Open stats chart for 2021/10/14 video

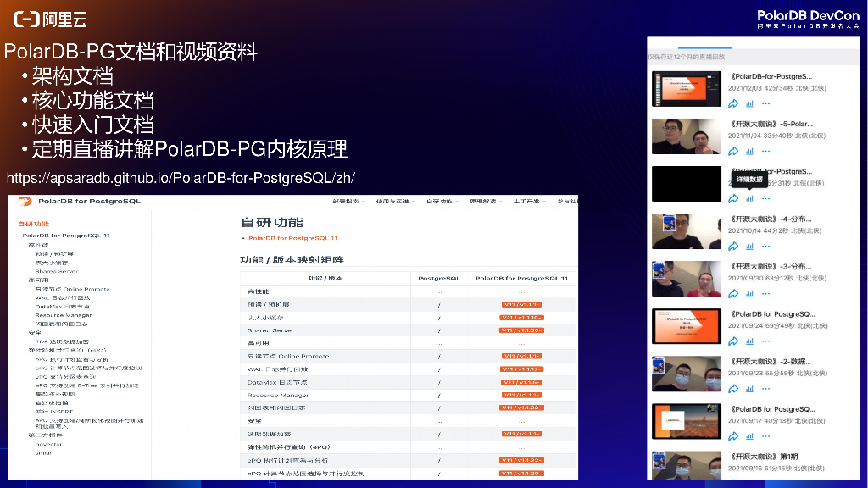click(x=749, y=247)
